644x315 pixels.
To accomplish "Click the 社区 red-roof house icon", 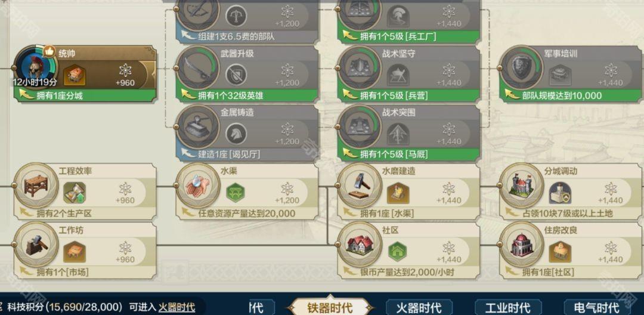I will (x=358, y=245).
